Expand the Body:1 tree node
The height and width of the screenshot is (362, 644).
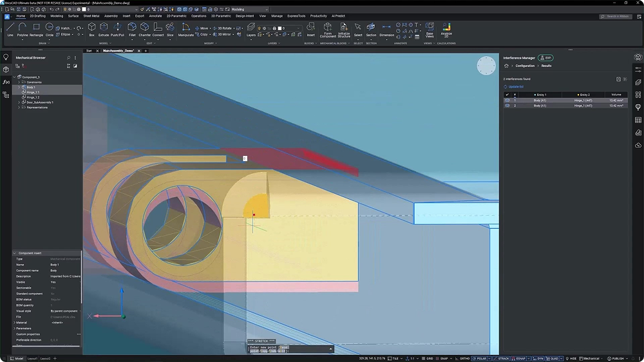19,87
